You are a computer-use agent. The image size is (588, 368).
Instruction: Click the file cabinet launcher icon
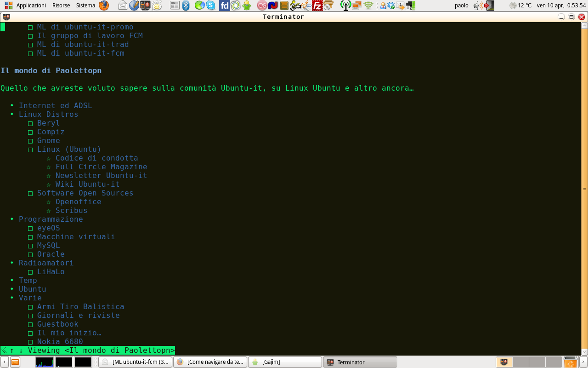pos(284,6)
